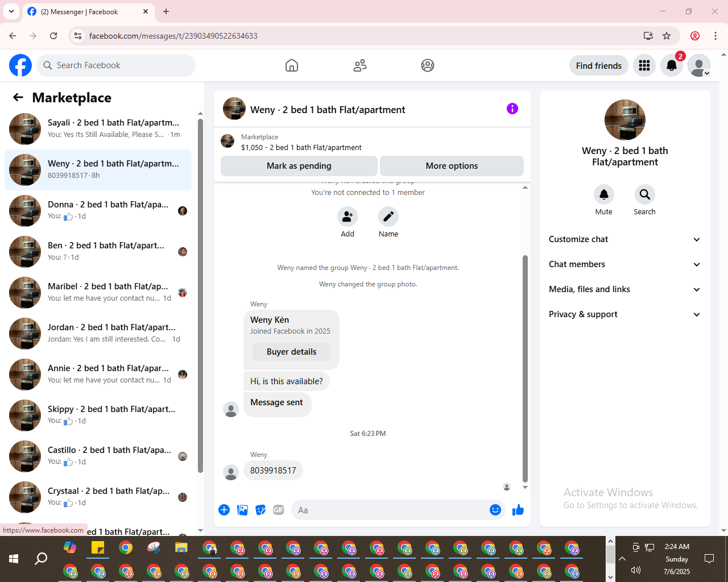The height and width of the screenshot is (582, 728).
Task: Click Mark as pending button
Action: click(x=299, y=166)
